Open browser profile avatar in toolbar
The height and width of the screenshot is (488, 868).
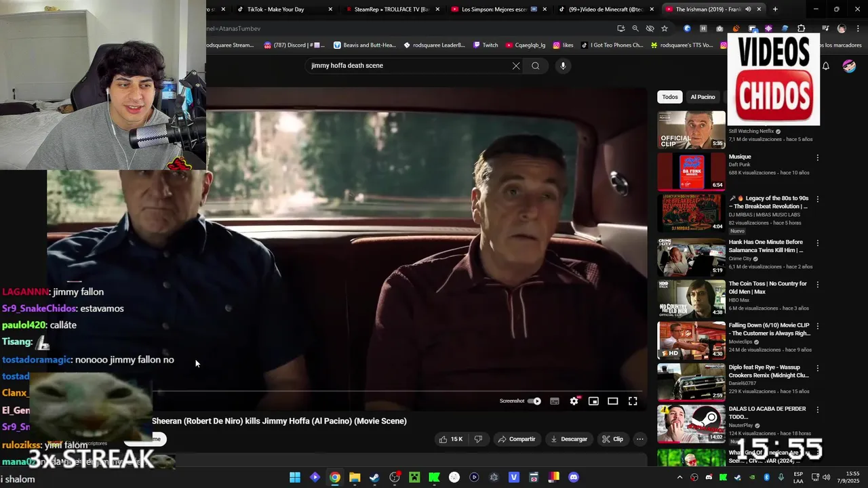(842, 28)
